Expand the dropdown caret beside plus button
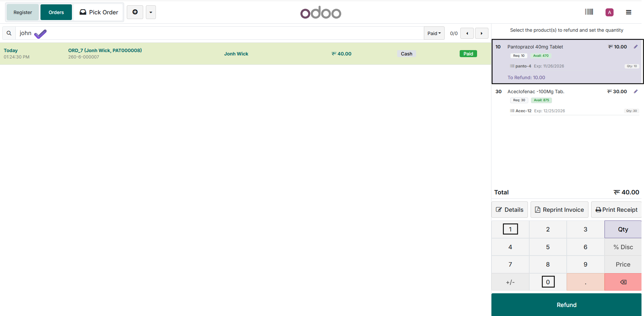 (151, 12)
